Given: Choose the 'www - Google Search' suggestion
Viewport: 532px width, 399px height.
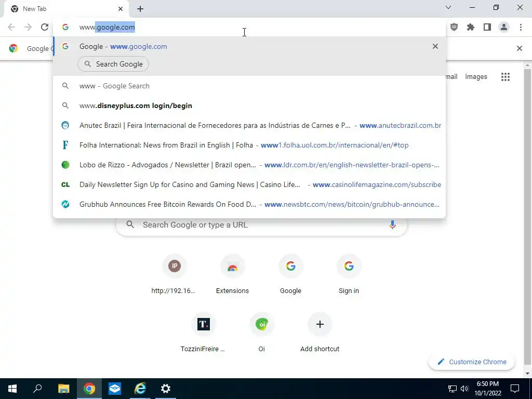Looking at the screenshot, I should tap(249, 86).
